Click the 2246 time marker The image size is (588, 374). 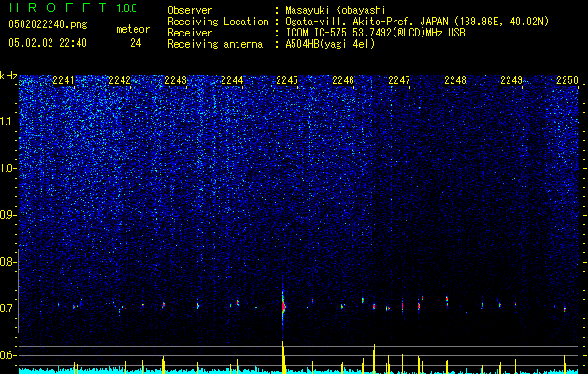(343, 79)
